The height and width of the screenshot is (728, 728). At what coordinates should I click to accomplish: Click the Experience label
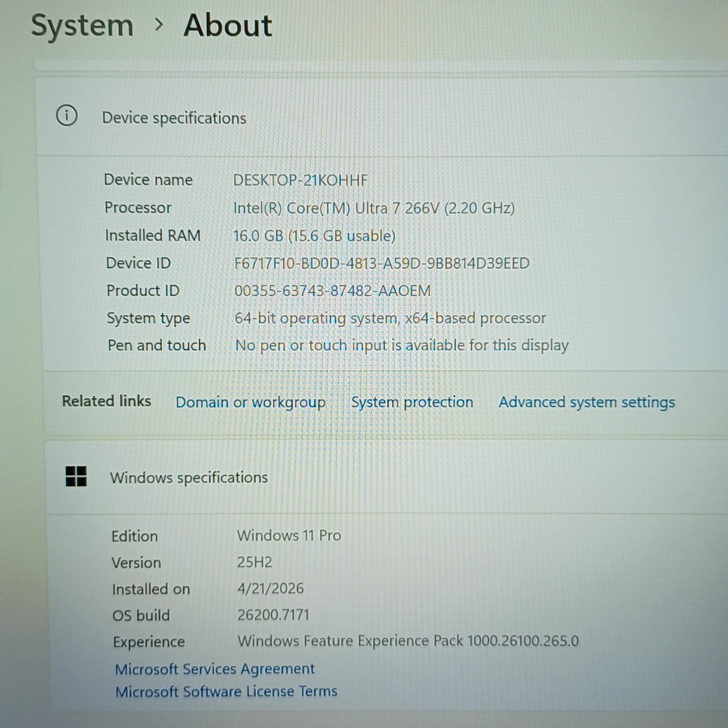149,642
